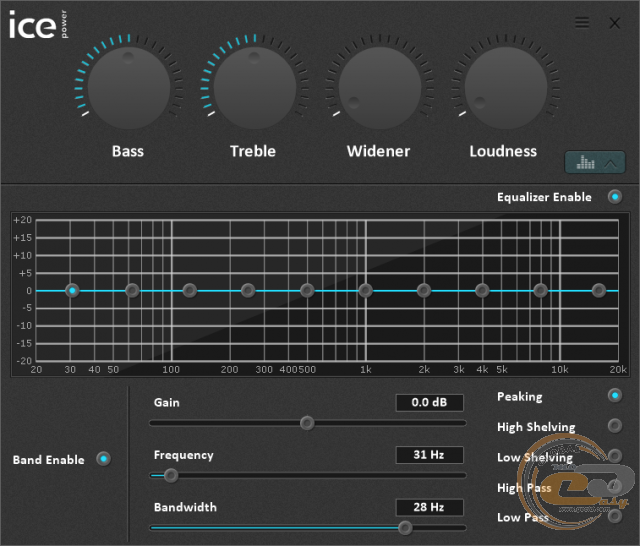Select the rightmost equalizer band node
640x546 pixels.
(x=599, y=291)
